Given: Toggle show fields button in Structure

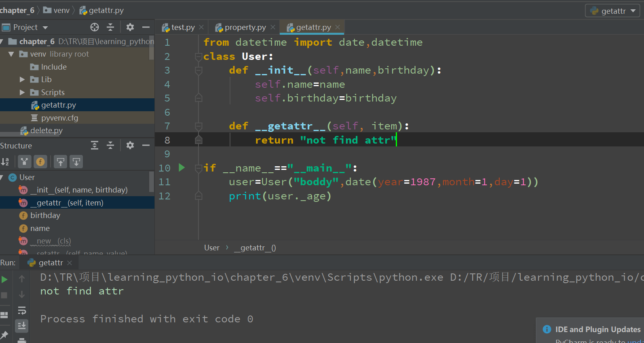Looking at the screenshot, I should point(40,162).
